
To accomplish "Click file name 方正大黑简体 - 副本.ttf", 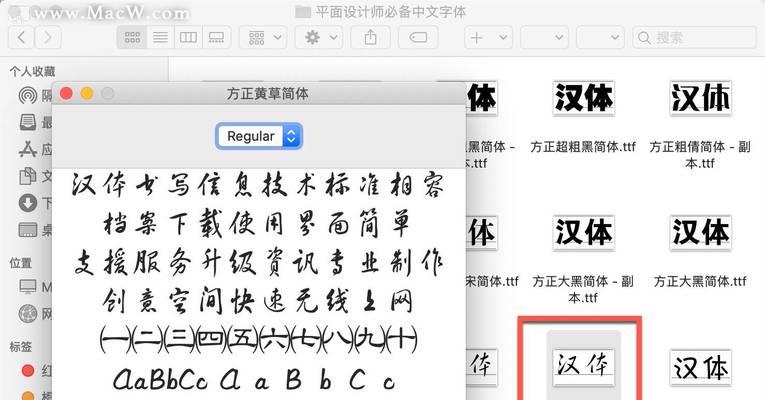I will pyautogui.click(x=583, y=289).
